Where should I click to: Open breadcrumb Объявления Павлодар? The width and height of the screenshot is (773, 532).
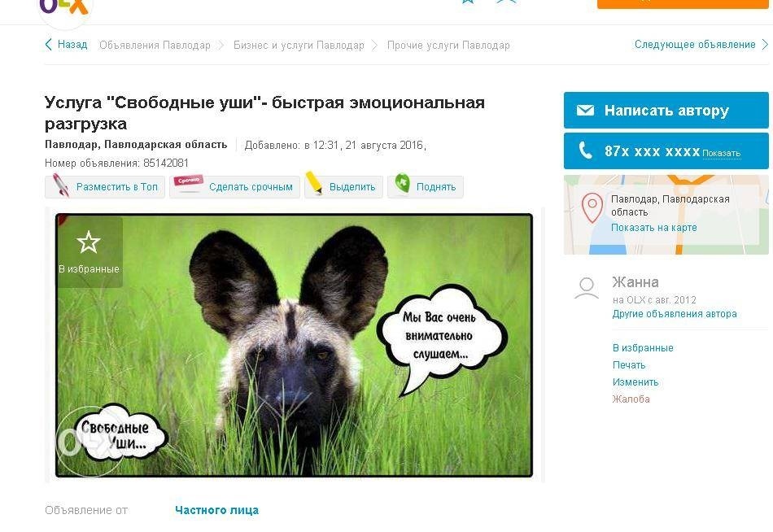pyautogui.click(x=155, y=46)
